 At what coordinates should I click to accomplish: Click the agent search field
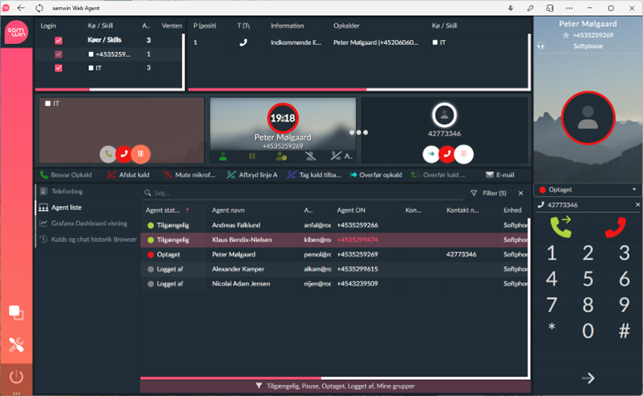point(303,193)
